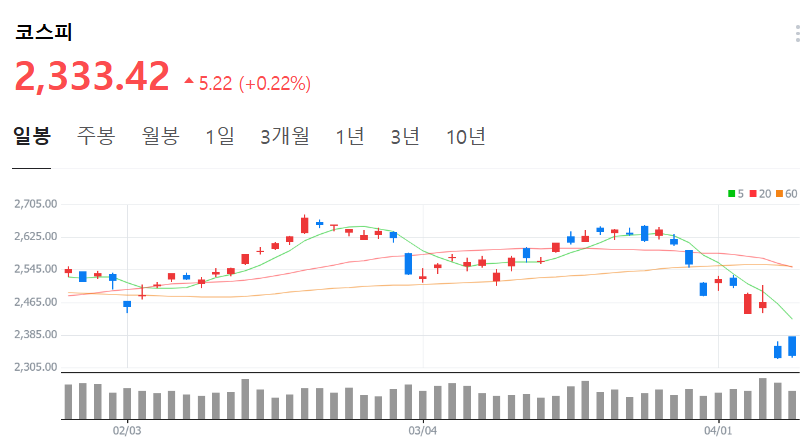
Task: Click the 2,385.00 y-axis label
Action: coord(36,334)
